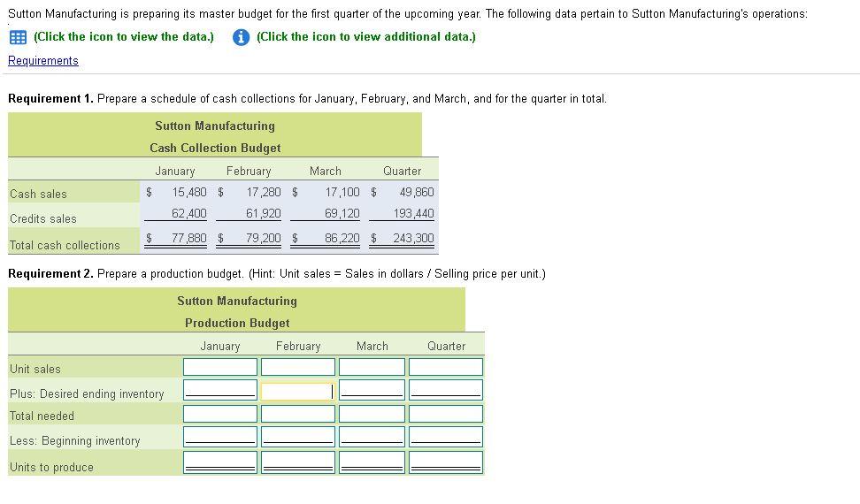Select January Beginning inventory input
Viewport: 860px width, 504px height.
click(220, 437)
